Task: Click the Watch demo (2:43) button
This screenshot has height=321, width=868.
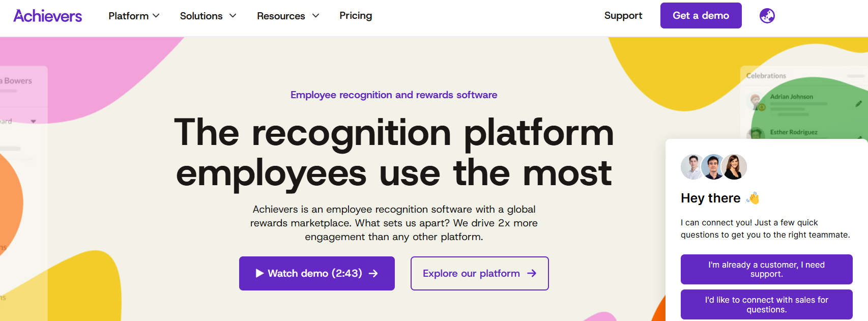Action: pos(316,273)
